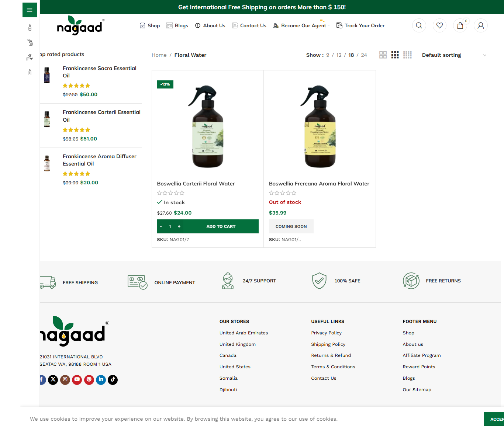Open the user account icon
504x431 pixels.
tap(480, 25)
